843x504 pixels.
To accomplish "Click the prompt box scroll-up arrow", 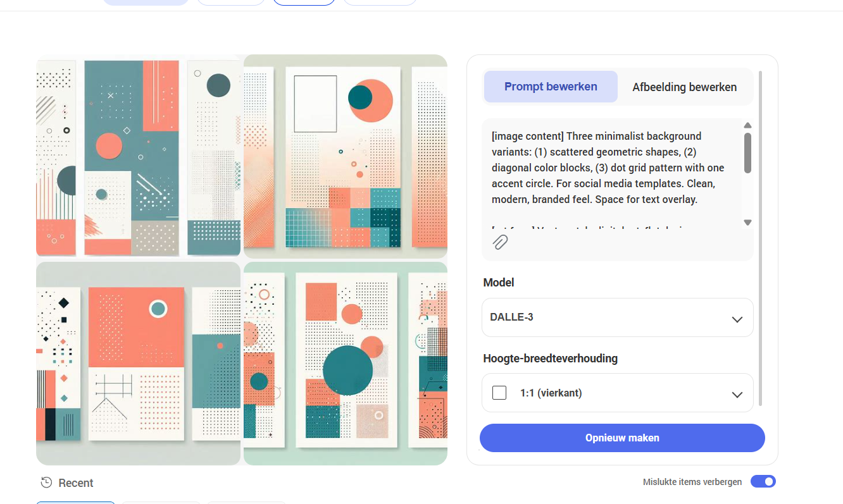I will tap(747, 125).
